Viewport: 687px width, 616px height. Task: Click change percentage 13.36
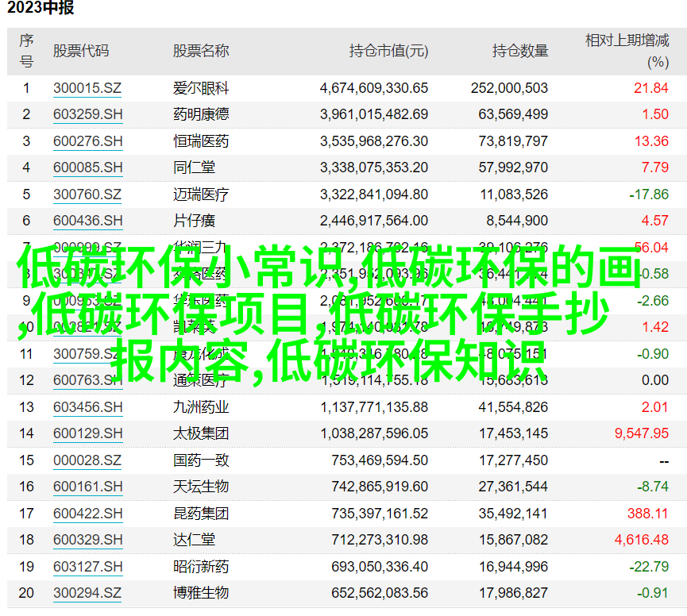651,142
